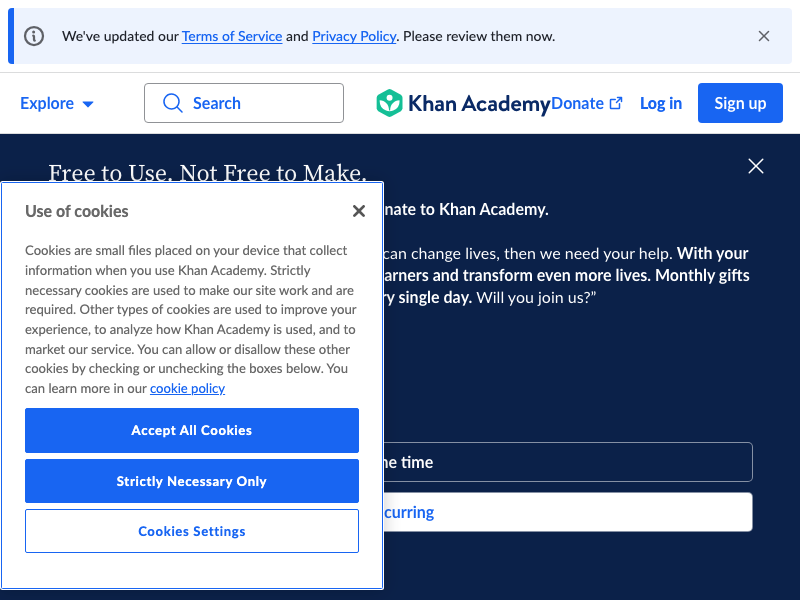This screenshot has height=600, width=800.
Task: Open the Privacy Policy link
Action: point(354,36)
